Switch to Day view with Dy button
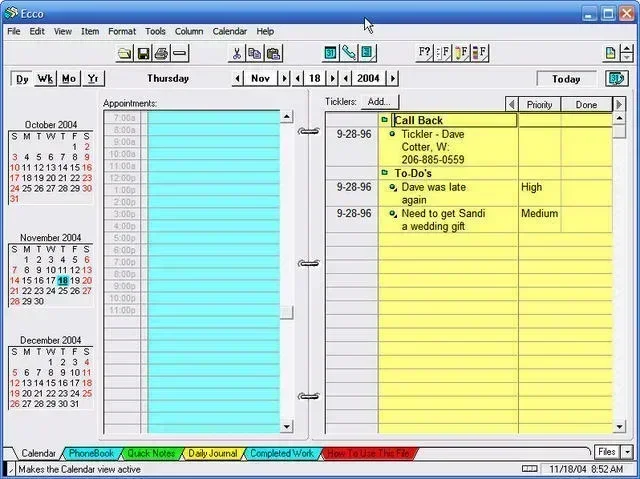Screen dimensions: 640x479 pyautogui.click(x=22, y=78)
